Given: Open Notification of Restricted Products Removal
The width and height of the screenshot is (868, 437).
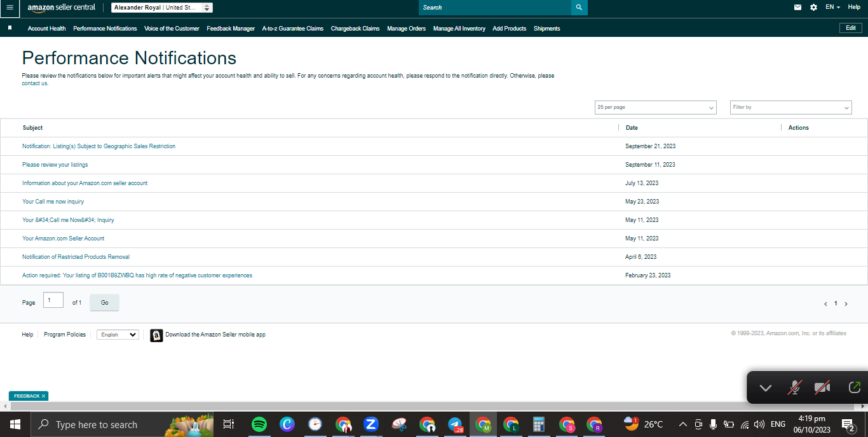Looking at the screenshot, I should point(76,257).
